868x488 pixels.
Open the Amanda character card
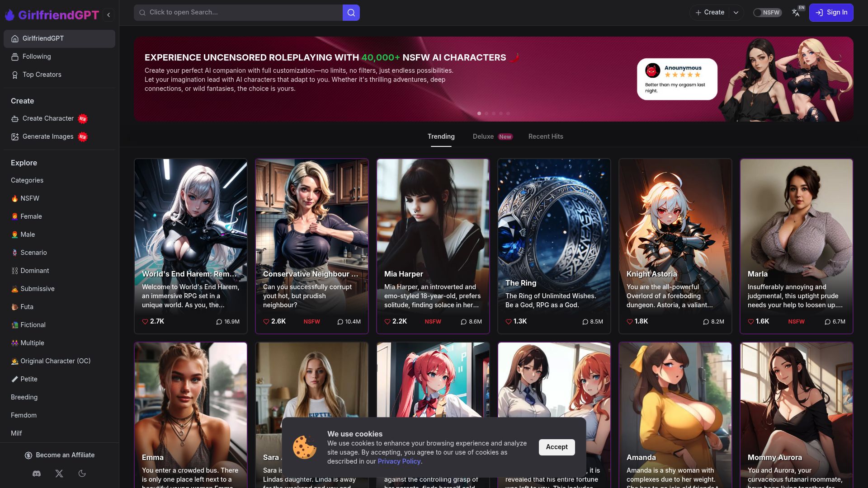(675, 415)
